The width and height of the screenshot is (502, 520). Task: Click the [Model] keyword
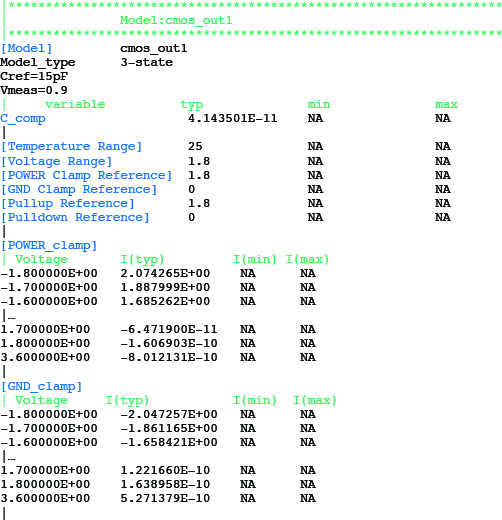pyautogui.click(x=26, y=48)
